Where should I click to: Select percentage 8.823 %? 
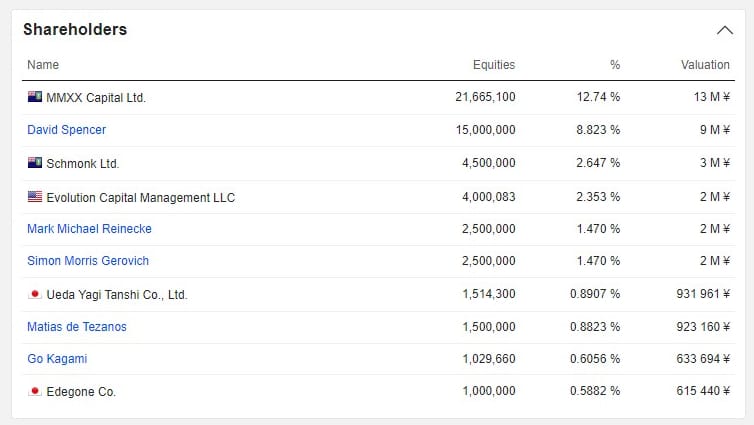pos(598,130)
